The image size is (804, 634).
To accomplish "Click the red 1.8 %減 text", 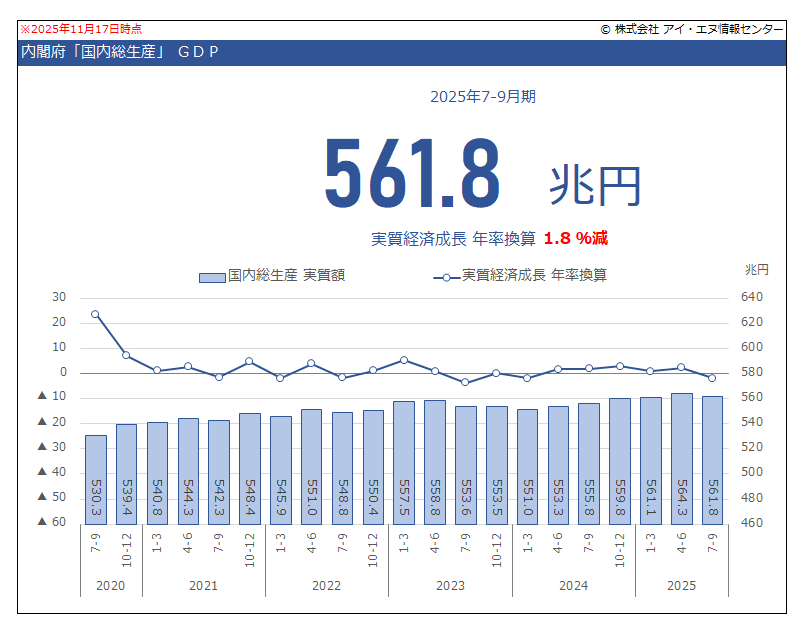I will coord(576,239).
